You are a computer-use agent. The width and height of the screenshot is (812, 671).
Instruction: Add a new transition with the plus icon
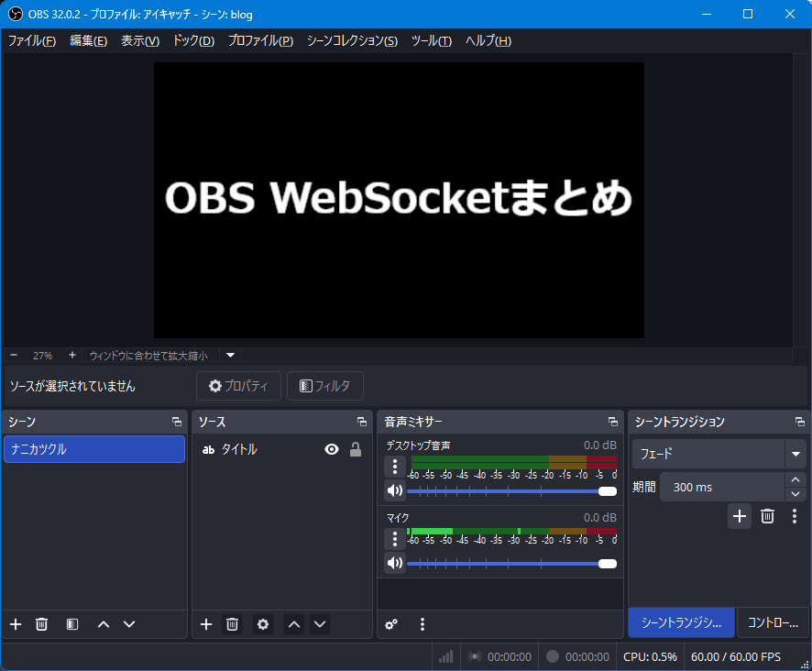pos(740,516)
